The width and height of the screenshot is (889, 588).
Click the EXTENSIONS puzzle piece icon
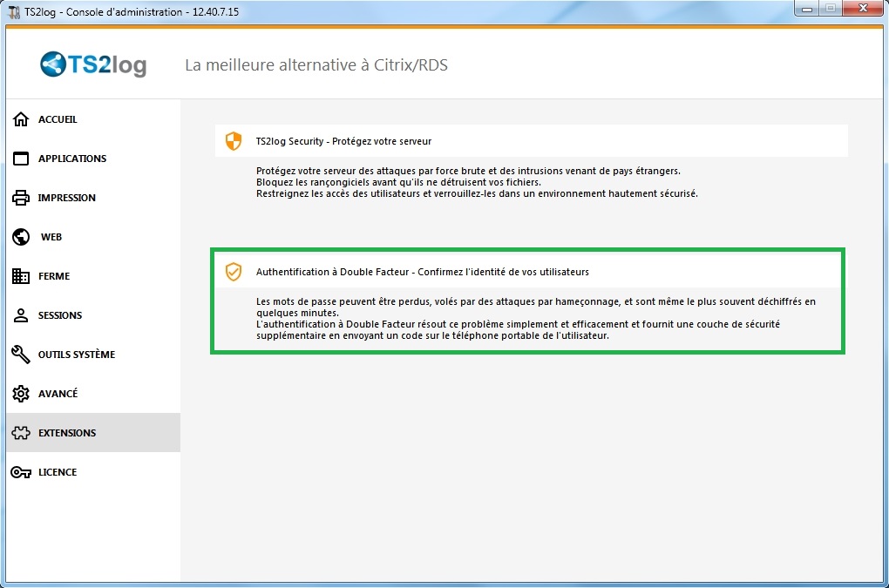[x=21, y=433]
